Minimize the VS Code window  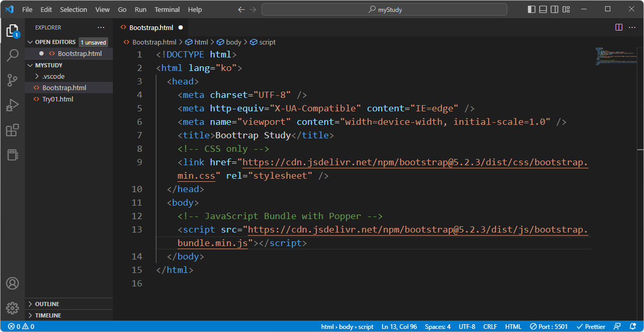point(584,9)
